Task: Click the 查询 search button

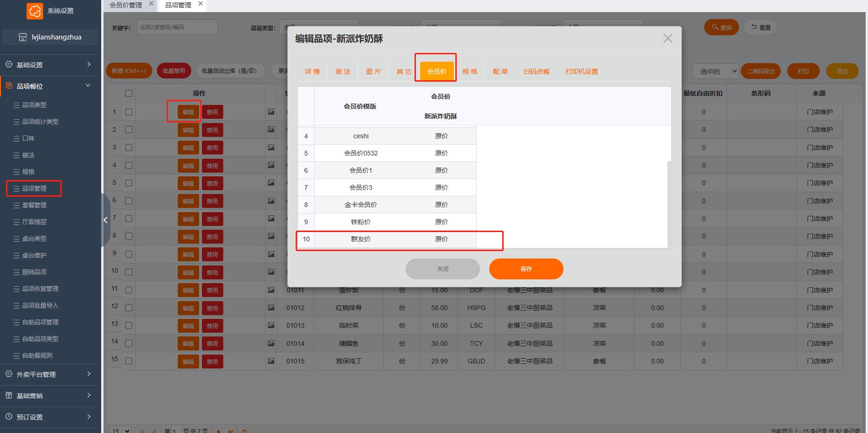Action: (721, 27)
